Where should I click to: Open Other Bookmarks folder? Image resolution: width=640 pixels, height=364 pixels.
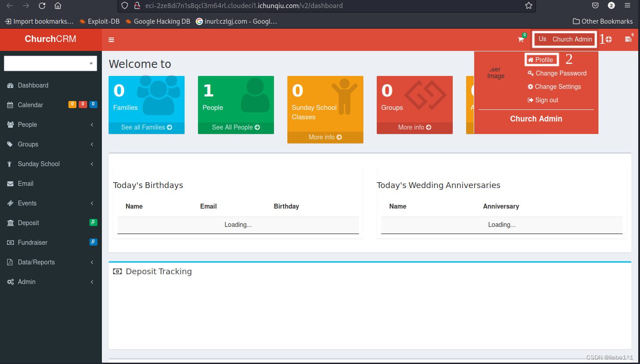tap(603, 21)
